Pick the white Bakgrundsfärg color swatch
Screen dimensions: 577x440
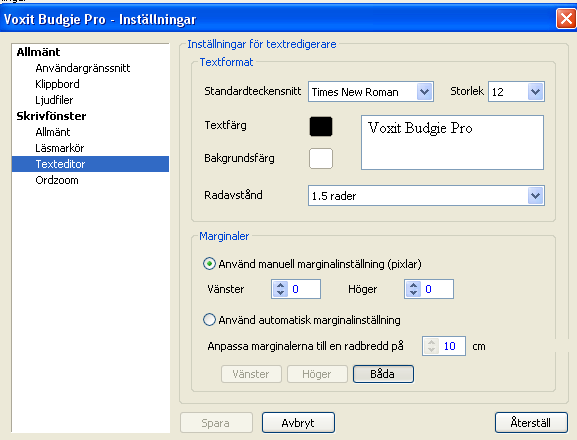coord(321,159)
